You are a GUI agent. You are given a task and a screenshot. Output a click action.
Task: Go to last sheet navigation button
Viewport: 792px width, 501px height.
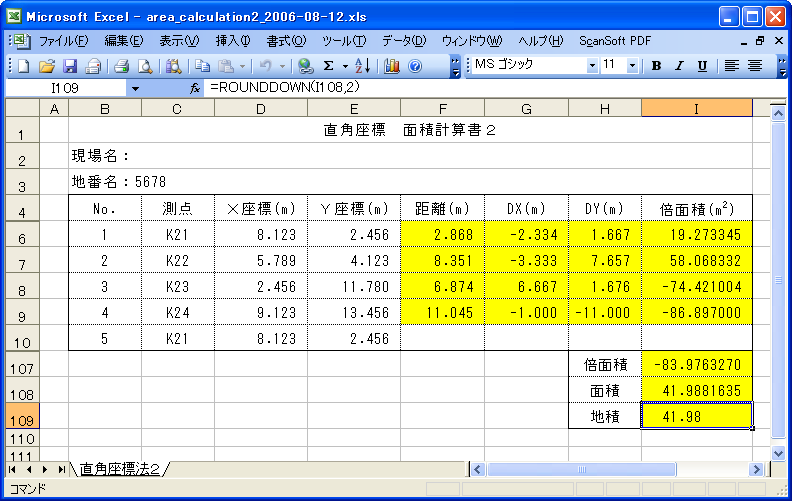[x=61, y=469]
